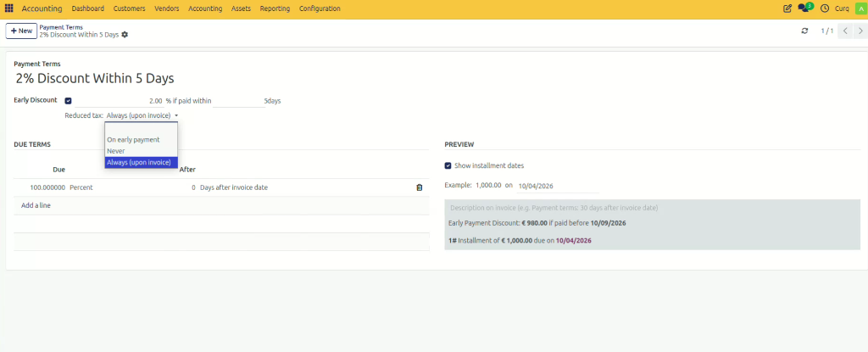
Task: Click the gear icon beside record title
Action: (x=125, y=35)
